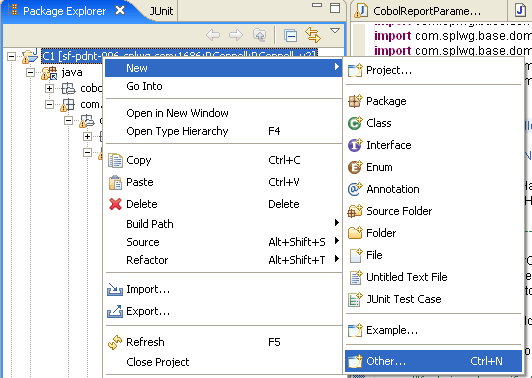Image resolution: width=532 pixels, height=378 pixels.
Task: Click the red Delete X icon
Action: [115, 204]
